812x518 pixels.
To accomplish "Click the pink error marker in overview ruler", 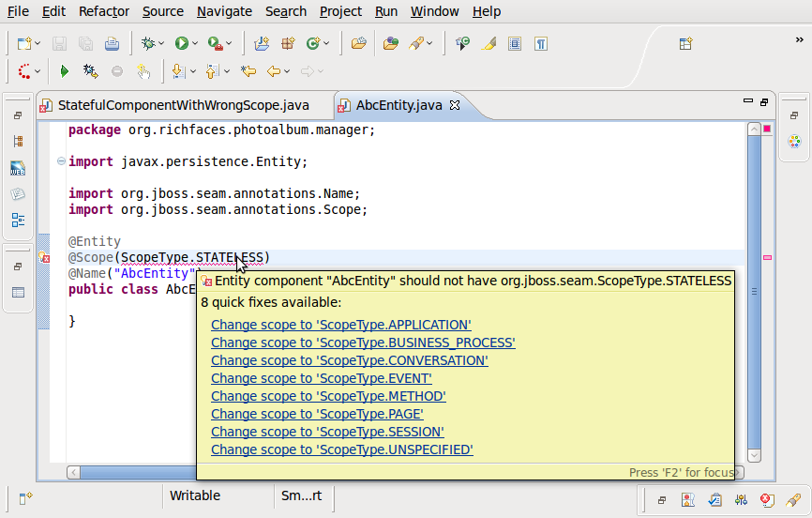I will pyautogui.click(x=767, y=257).
